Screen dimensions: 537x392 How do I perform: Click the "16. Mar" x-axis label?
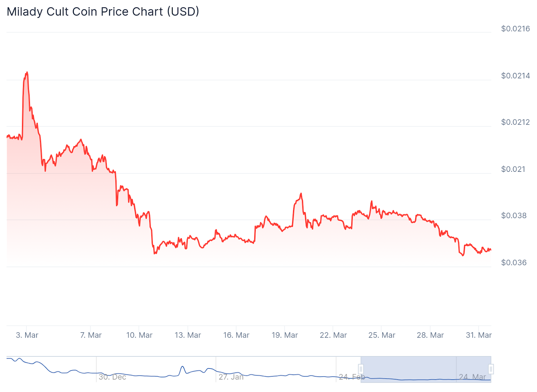click(236, 335)
